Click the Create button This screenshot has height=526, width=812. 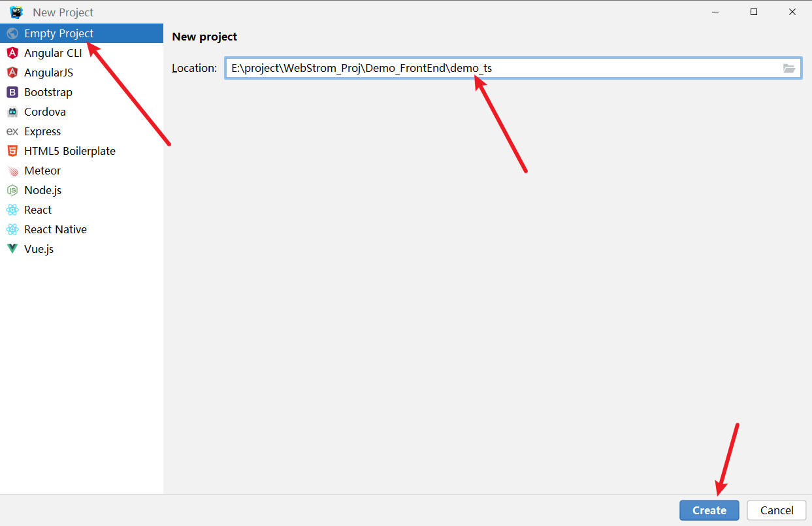pos(709,510)
